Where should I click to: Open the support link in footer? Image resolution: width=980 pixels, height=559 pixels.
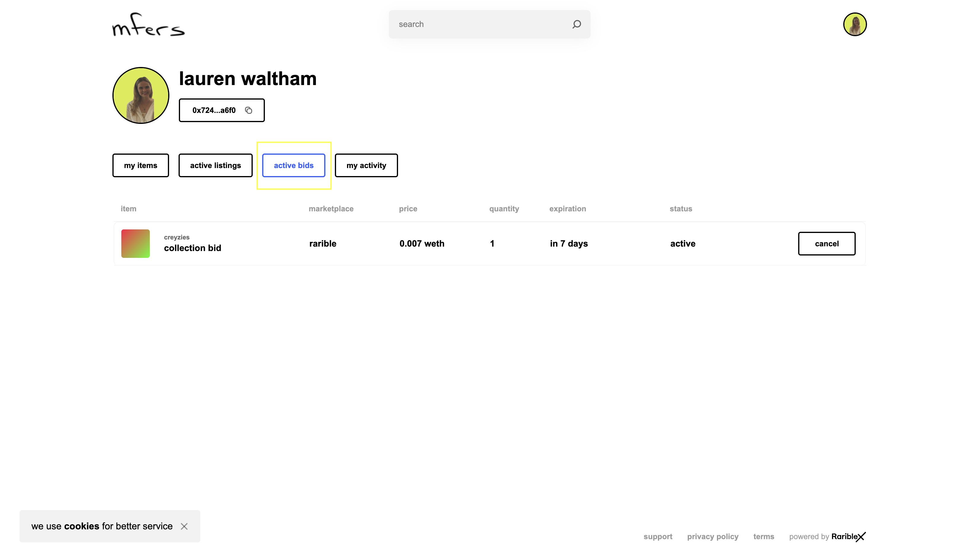pos(658,536)
